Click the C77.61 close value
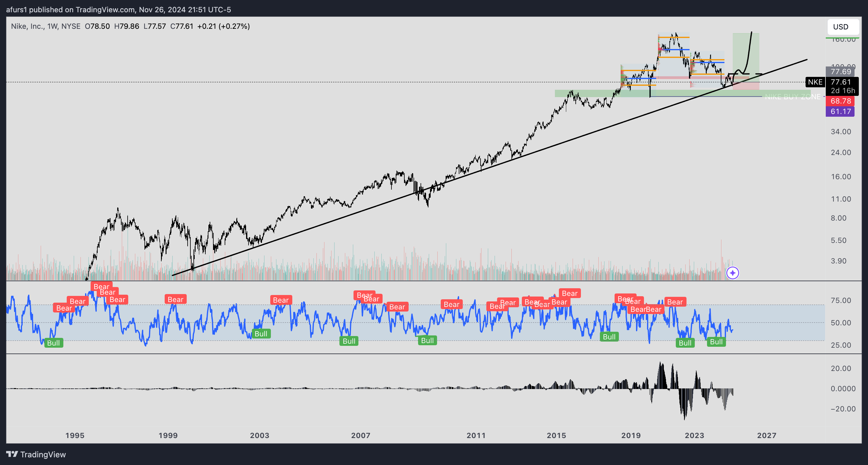The image size is (868, 465). [x=181, y=26]
